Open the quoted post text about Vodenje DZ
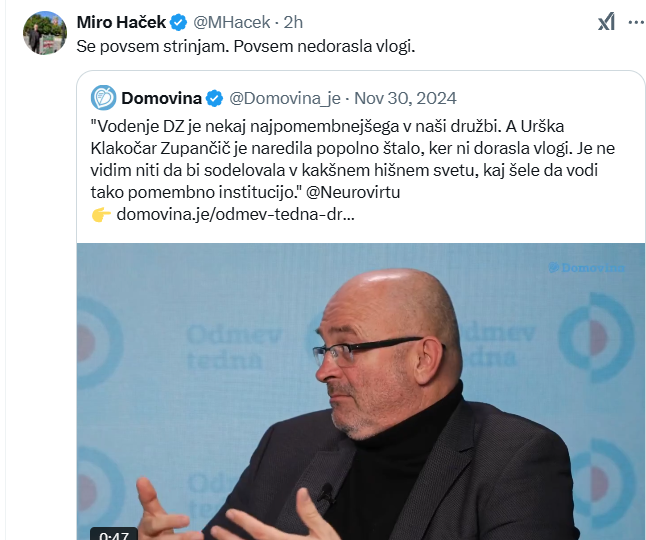The height and width of the screenshot is (540, 646). pos(353,159)
